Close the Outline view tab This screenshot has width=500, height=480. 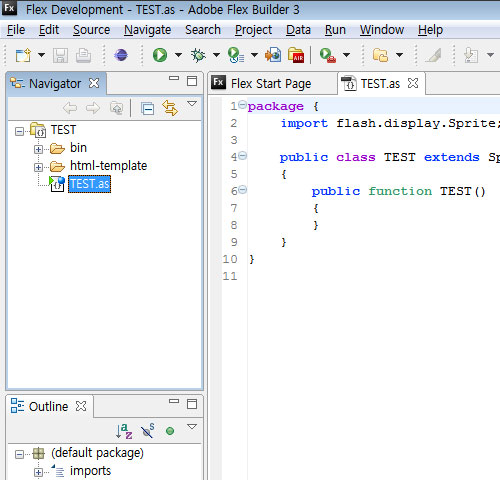(81, 406)
